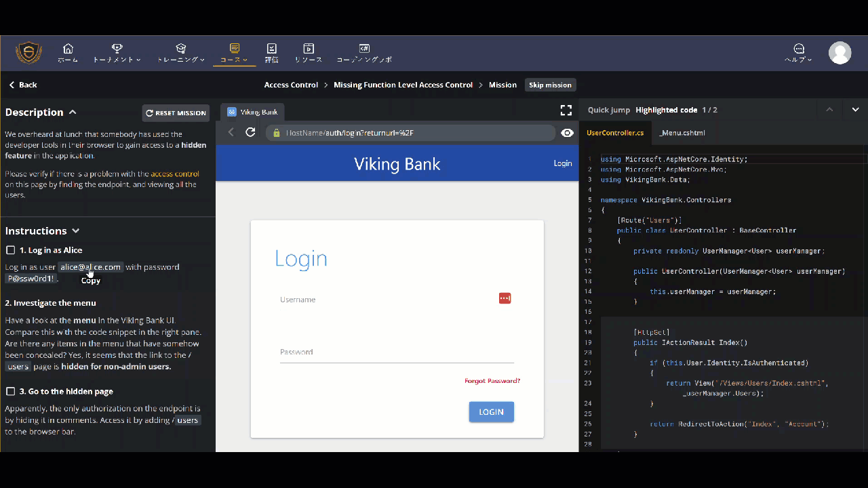The image size is (868, 488).
Task: Open the Tournaments trophy menu
Action: [x=117, y=53]
